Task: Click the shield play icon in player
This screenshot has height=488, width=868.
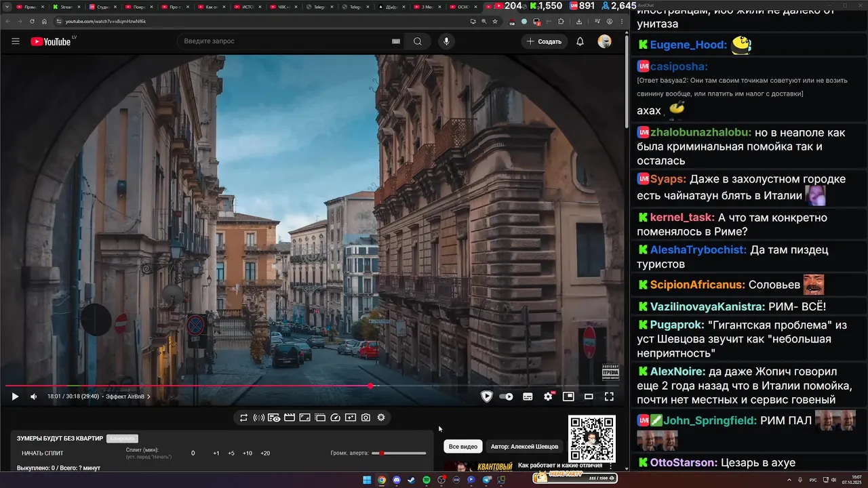Action: click(x=486, y=396)
